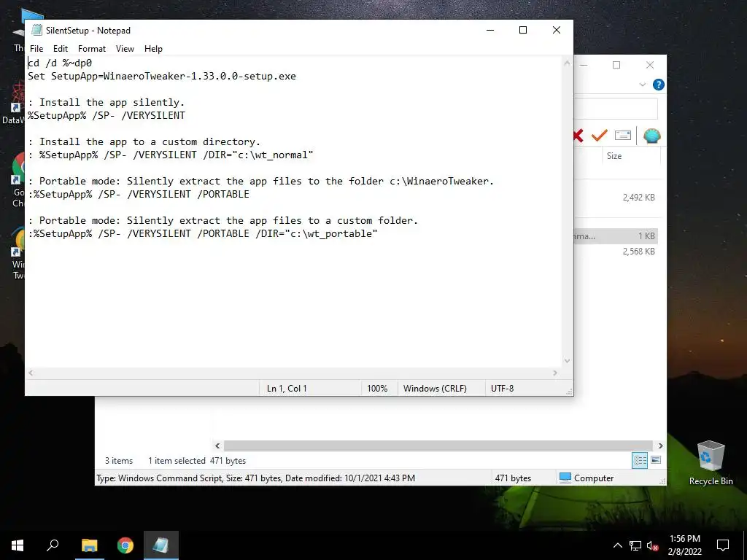The width and height of the screenshot is (747, 560).
Task: Click 'Ln 1, Col 1' in Notepad status bar
Action: [x=287, y=388]
